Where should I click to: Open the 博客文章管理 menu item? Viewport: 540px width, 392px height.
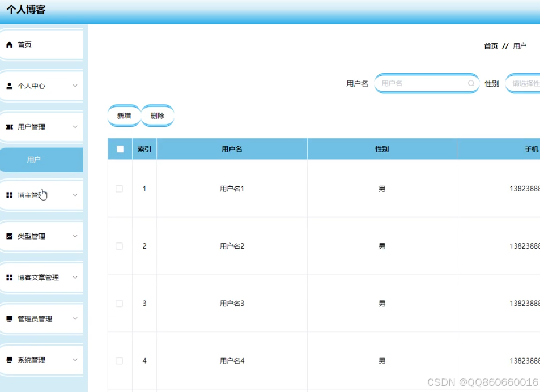(x=41, y=278)
